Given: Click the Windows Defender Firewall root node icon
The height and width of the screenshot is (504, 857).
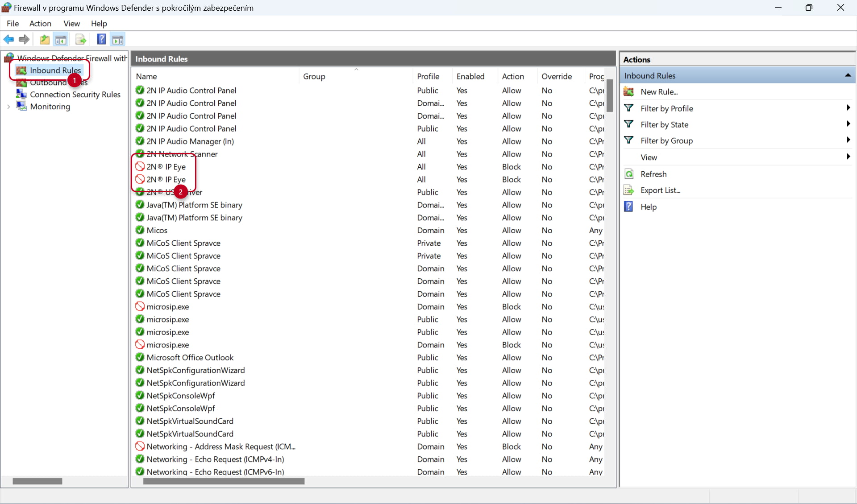Looking at the screenshot, I should pos(9,58).
